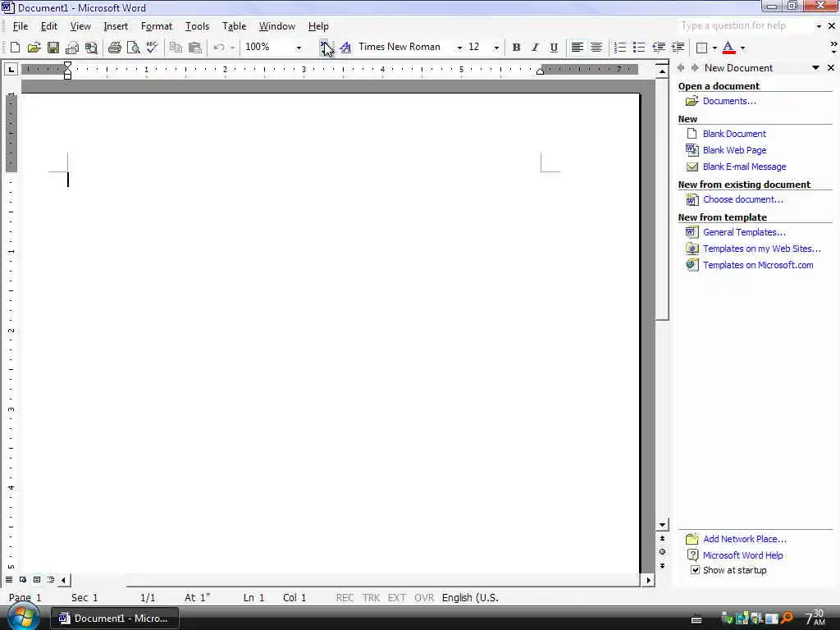Screen dimensions: 840x630
Task: Click Blank E-mail Message link
Action: [744, 167]
